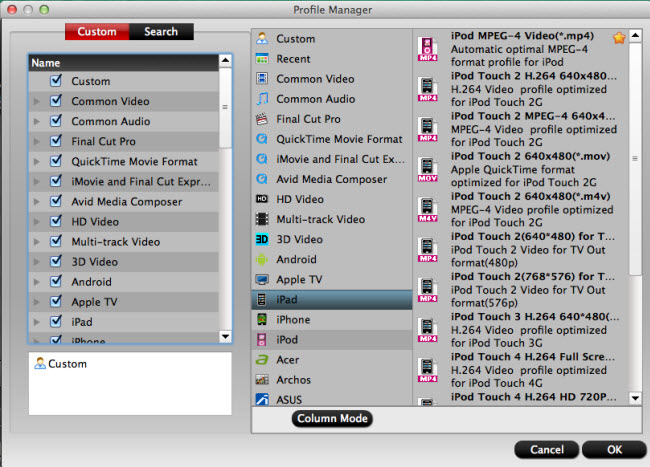Viewport: 650px width, 467px height.
Task: Select the iPod category
Action: (332, 339)
